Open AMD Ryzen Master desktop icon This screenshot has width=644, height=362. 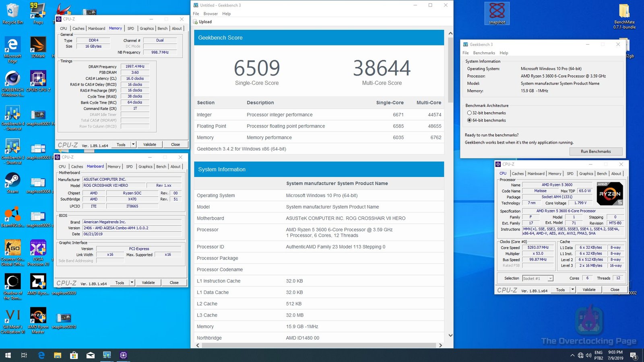[x=38, y=316]
